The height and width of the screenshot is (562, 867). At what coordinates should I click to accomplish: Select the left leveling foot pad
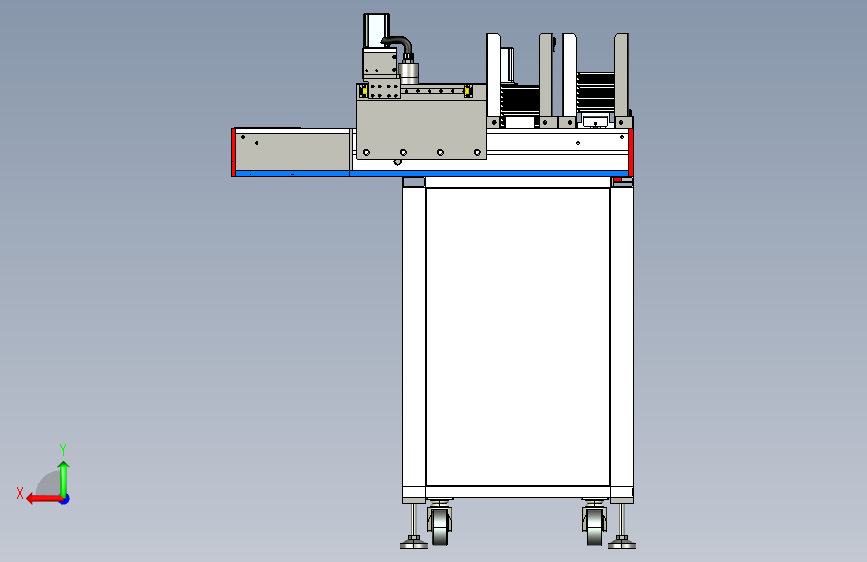pos(414,545)
